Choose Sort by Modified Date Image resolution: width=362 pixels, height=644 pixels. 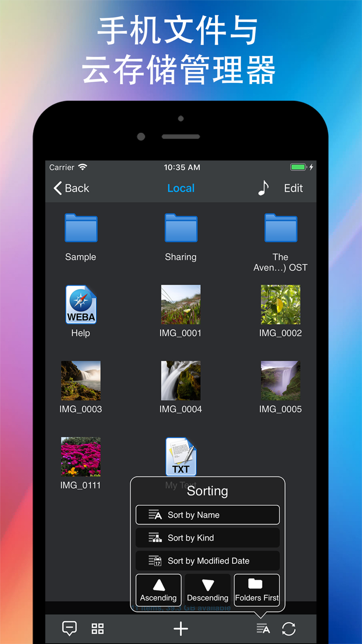tap(208, 561)
